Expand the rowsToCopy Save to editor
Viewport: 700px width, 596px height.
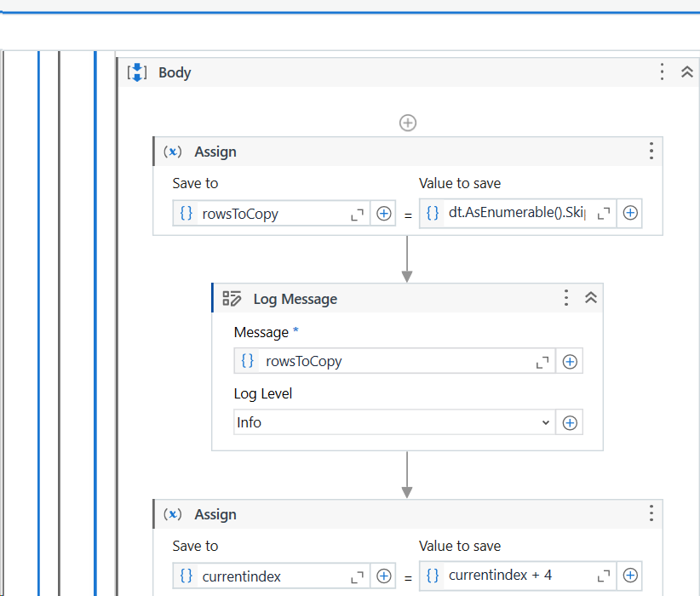[357, 215]
